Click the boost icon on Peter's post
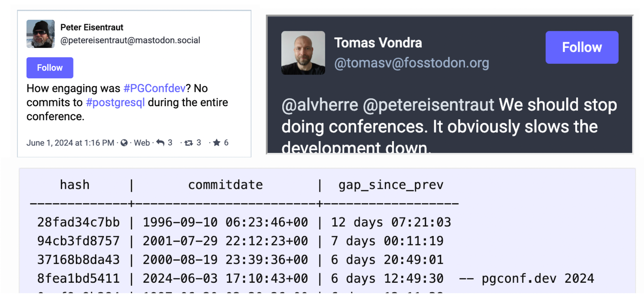The image size is (644, 301). coord(189,143)
